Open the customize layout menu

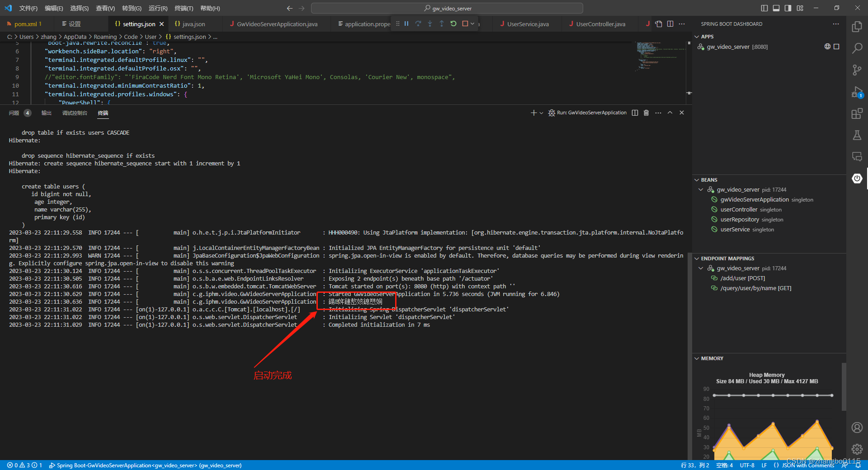click(x=800, y=8)
